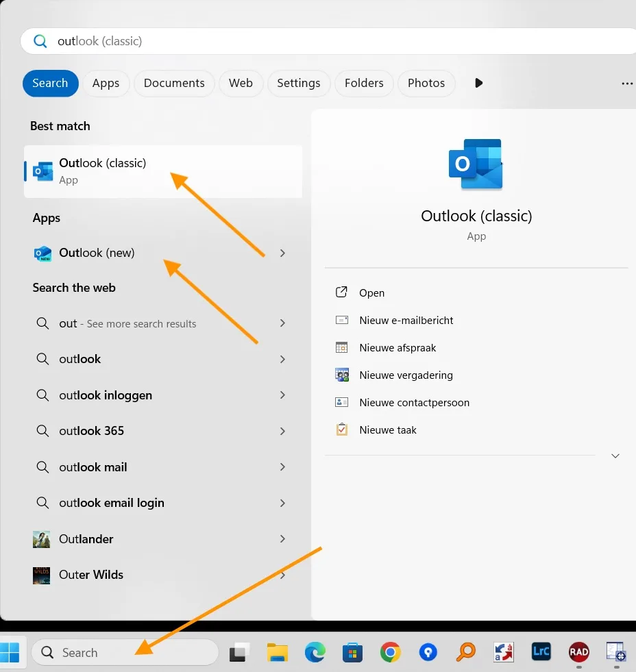Choose Nieuwe contactpersoon action

414,403
